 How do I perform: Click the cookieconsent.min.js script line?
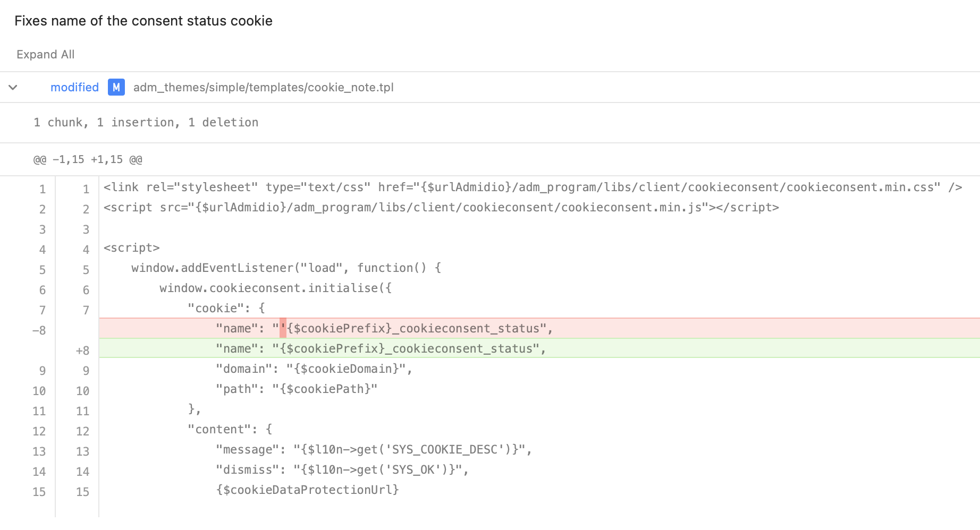441,207
